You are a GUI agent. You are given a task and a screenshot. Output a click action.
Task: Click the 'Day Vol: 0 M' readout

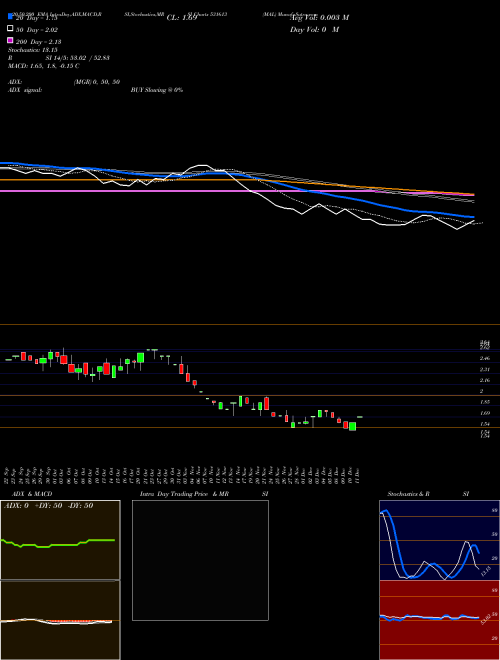click(314, 30)
